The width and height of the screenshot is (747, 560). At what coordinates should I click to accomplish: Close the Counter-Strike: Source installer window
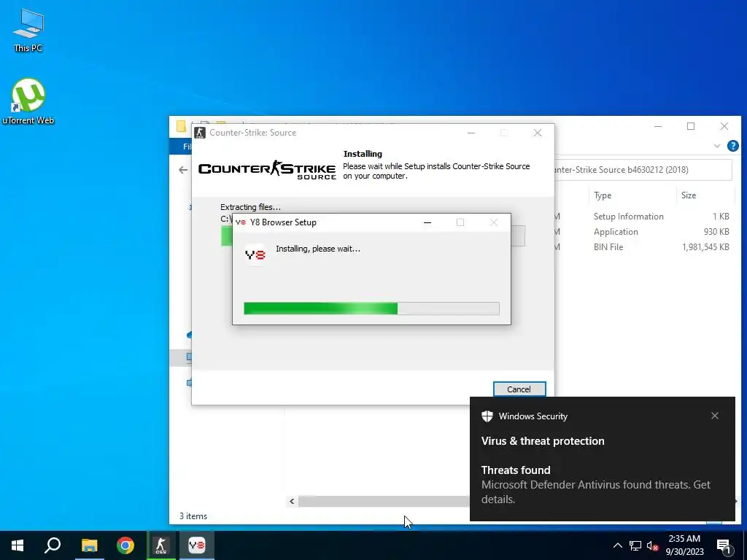point(538,133)
